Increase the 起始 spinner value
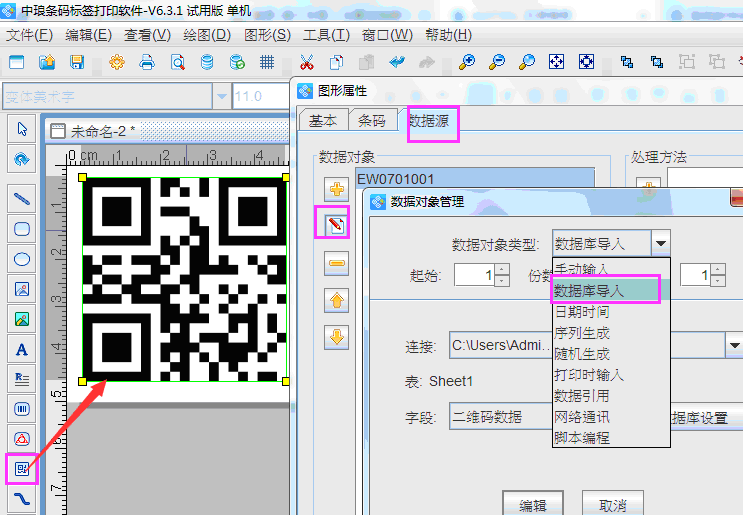The image size is (743, 515). click(501, 270)
